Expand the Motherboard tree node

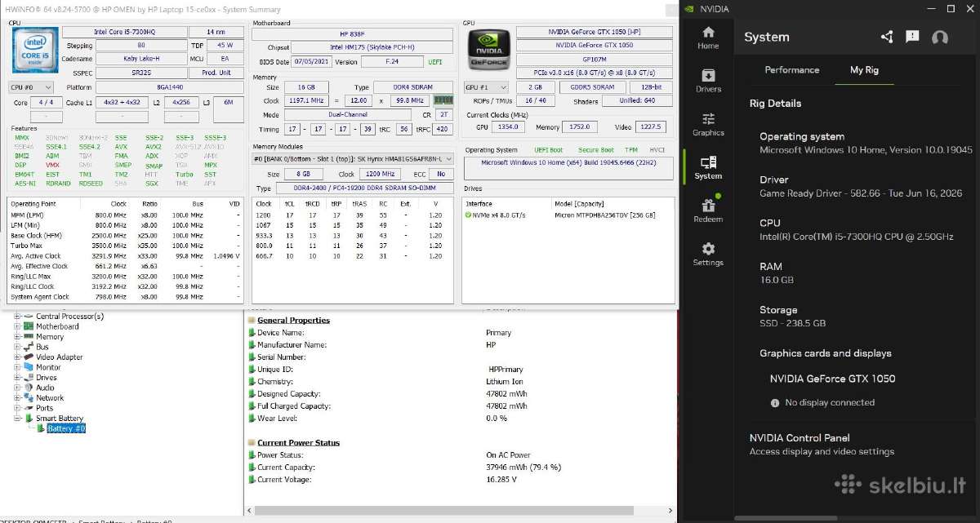pos(17,326)
